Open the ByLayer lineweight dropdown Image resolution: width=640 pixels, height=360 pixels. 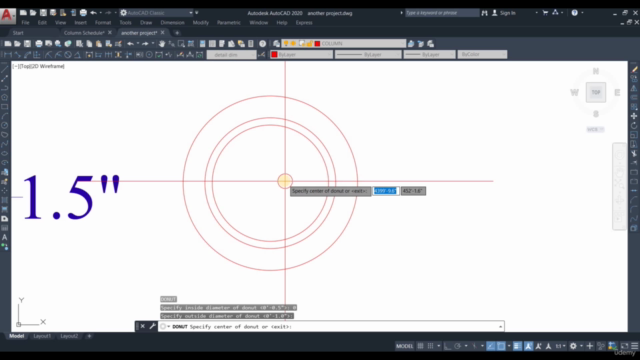[429, 55]
